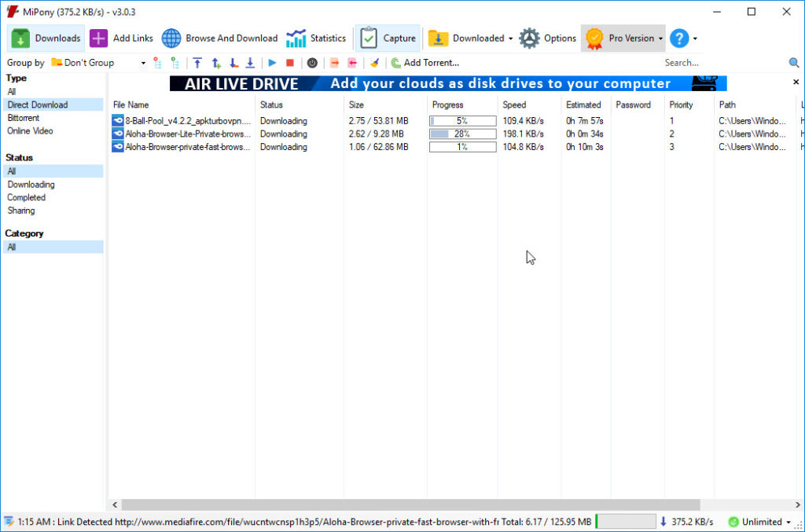Click scroll right arrow of horizontal scrollbar
This screenshot has height=532, width=805.
coord(798,504)
